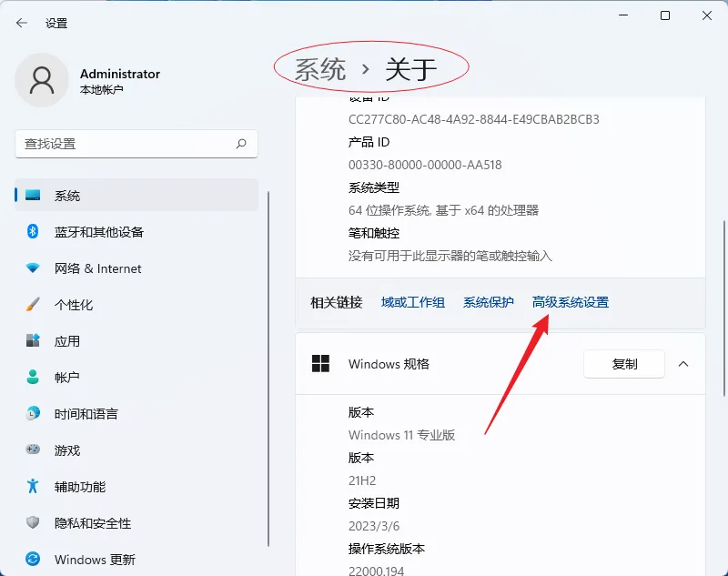This screenshot has height=576, width=728.
Task: Click the Apps icon in sidebar
Action: [33, 340]
